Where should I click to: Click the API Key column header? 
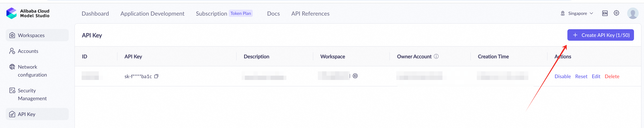point(133,57)
